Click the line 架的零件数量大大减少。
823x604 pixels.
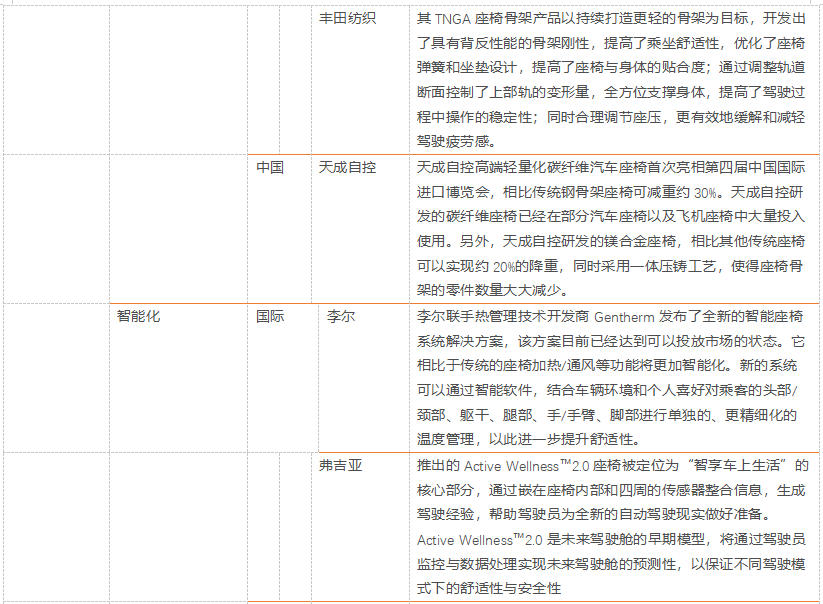492,290
